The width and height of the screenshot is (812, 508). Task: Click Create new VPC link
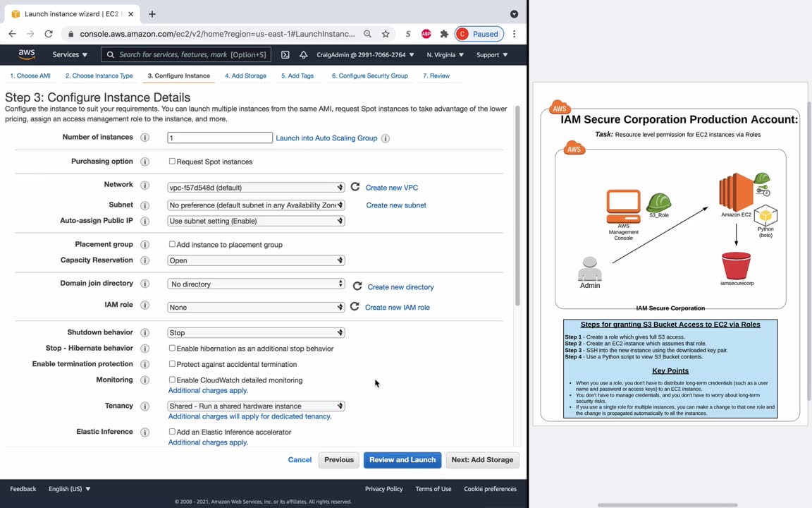[x=391, y=188]
